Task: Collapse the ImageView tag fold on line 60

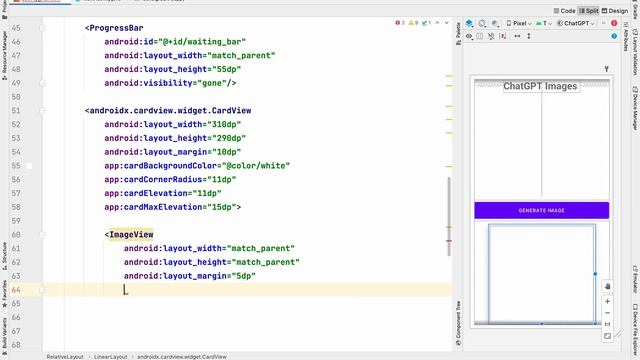Action: 42,235
